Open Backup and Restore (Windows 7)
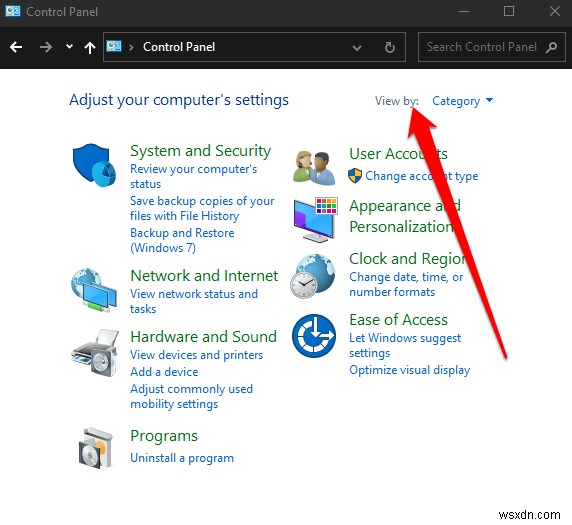 (182, 240)
